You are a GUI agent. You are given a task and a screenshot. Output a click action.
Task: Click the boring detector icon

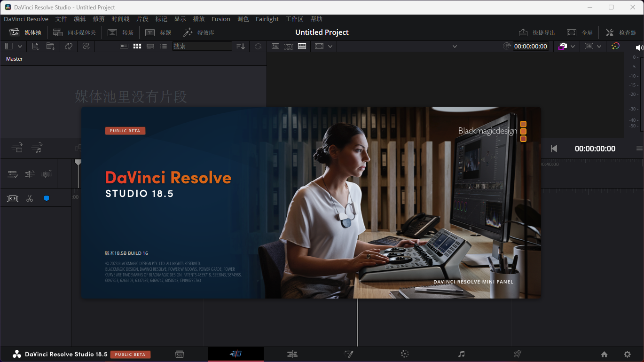[13, 198]
